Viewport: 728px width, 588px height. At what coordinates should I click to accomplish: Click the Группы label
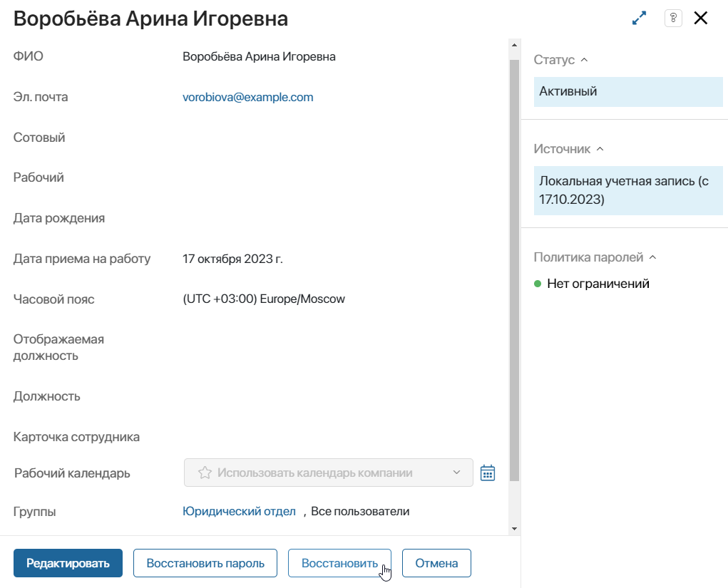click(x=34, y=512)
